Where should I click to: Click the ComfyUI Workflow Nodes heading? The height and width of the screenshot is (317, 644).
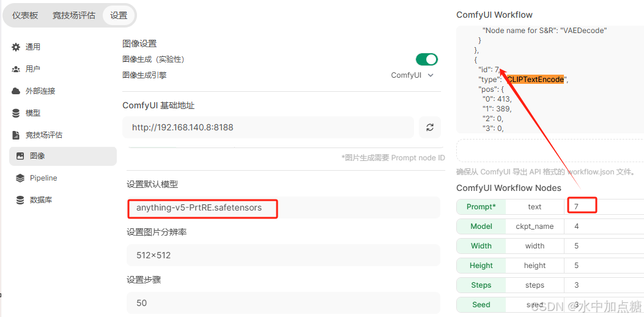click(x=509, y=188)
